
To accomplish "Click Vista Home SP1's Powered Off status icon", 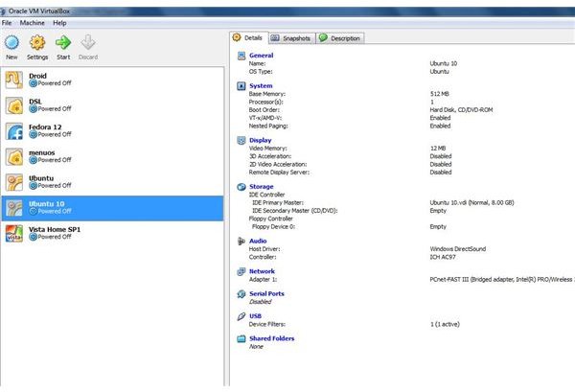I will tap(33, 237).
